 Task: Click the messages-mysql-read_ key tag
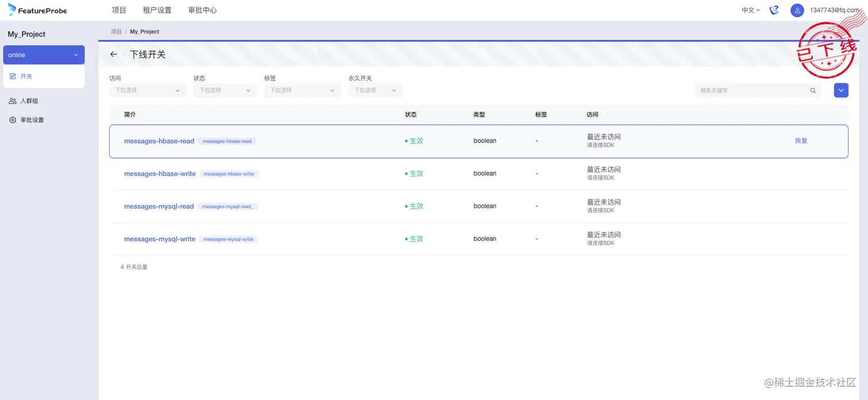click(x=227, y=206)
